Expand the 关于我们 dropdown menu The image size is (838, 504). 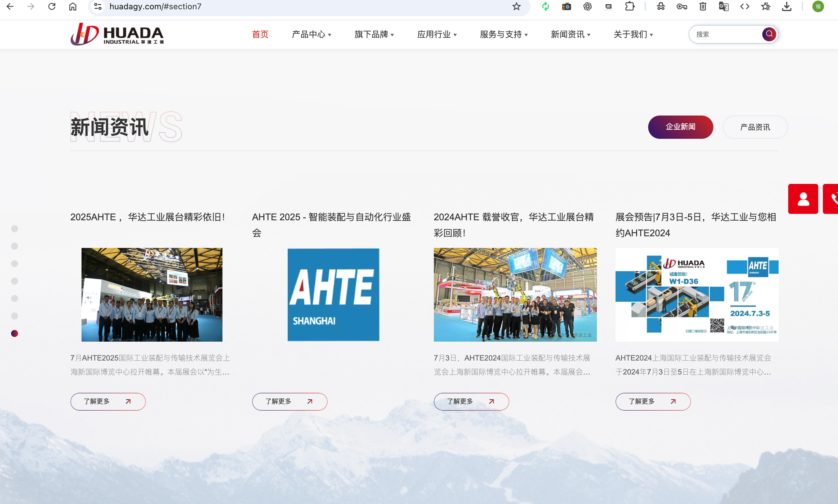[633, 34]
